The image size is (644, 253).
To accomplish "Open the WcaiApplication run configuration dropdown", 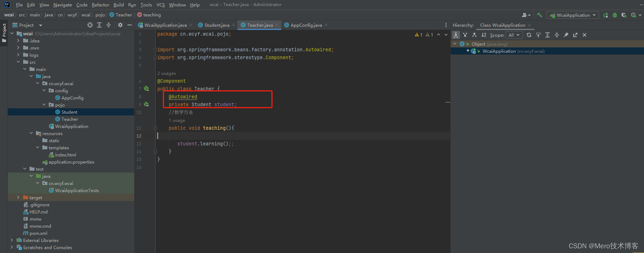I will (x=572, y=15).
